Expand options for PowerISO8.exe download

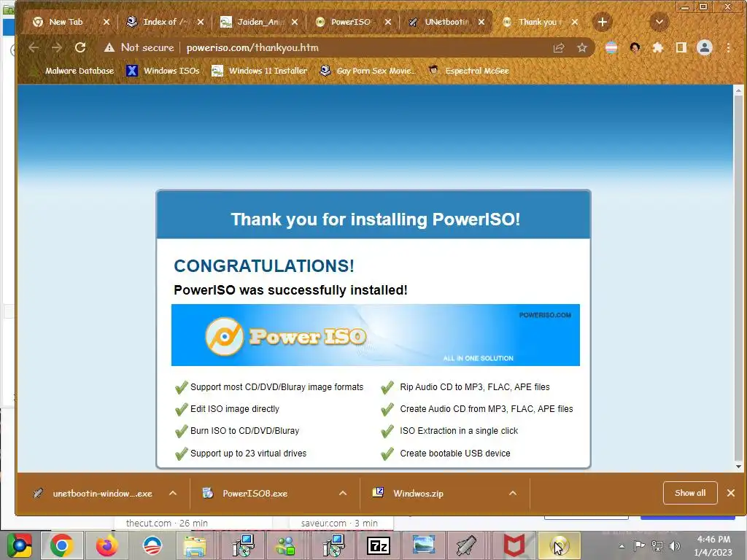[343, 494]
